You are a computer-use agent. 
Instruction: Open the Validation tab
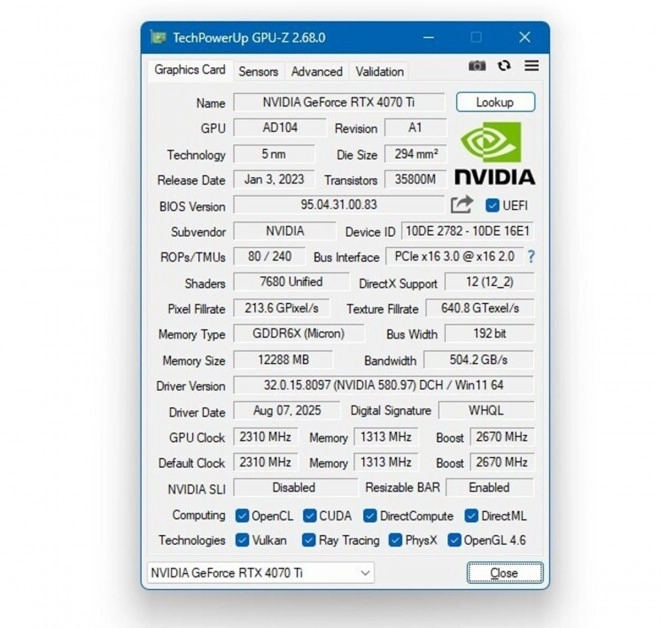click(x=380, y=72)
